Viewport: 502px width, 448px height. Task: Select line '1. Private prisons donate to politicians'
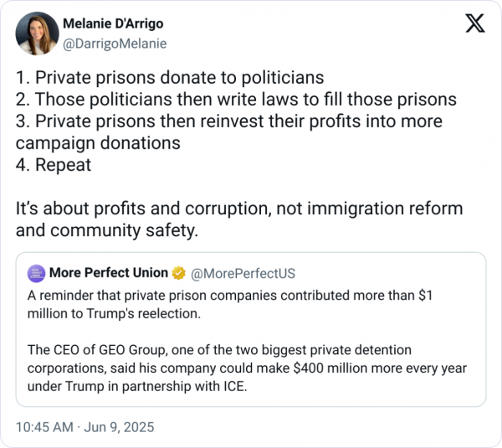point(170,78)
